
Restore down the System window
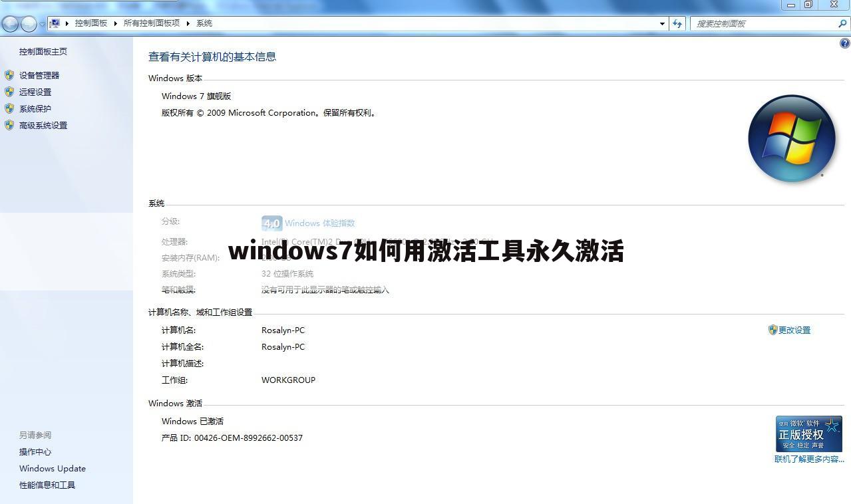click(x=809, y=5)
